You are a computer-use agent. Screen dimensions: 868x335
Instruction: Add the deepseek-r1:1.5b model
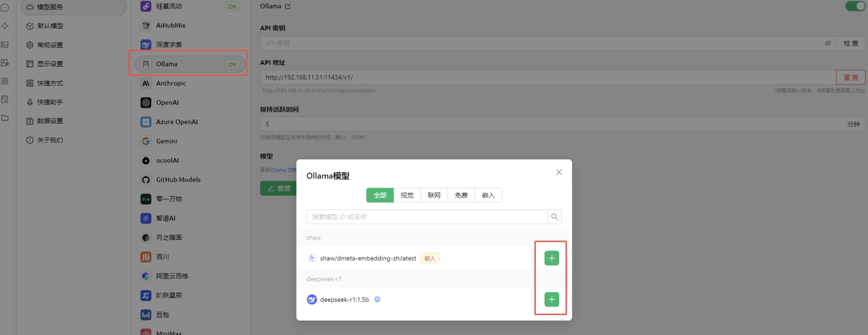(x=552, y=299)
